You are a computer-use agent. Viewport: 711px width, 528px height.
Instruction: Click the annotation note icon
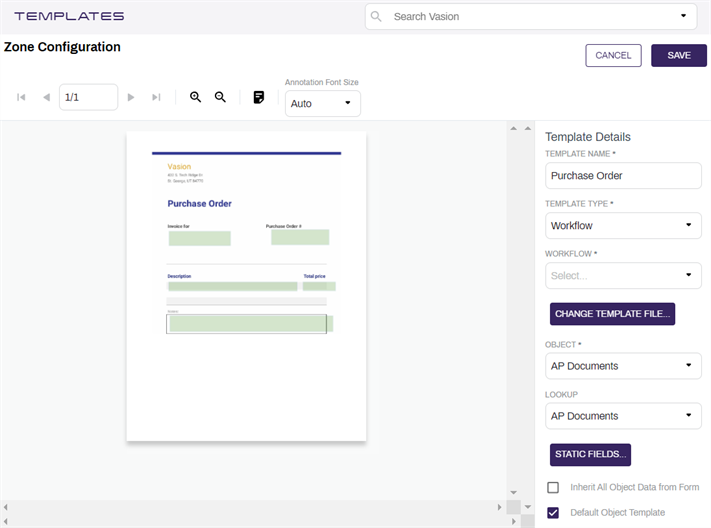click(258, 97)
